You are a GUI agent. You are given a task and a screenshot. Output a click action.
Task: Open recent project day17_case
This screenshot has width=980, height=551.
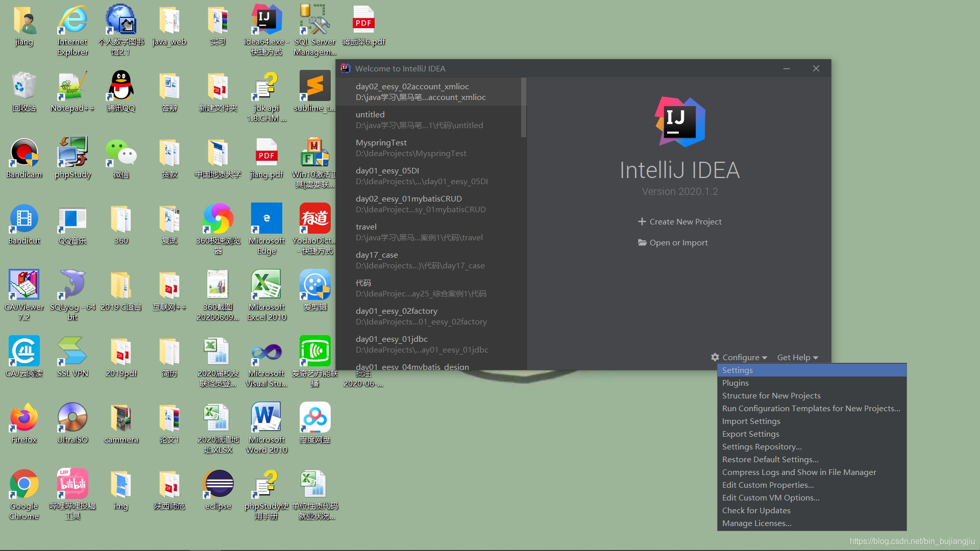click(429, 260)
